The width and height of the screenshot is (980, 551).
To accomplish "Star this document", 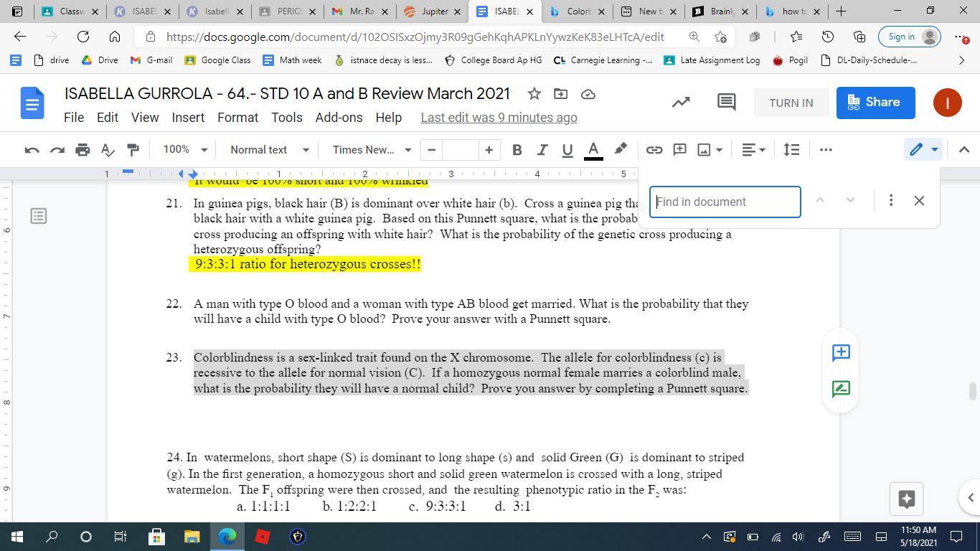I will [x=534, y=94].
